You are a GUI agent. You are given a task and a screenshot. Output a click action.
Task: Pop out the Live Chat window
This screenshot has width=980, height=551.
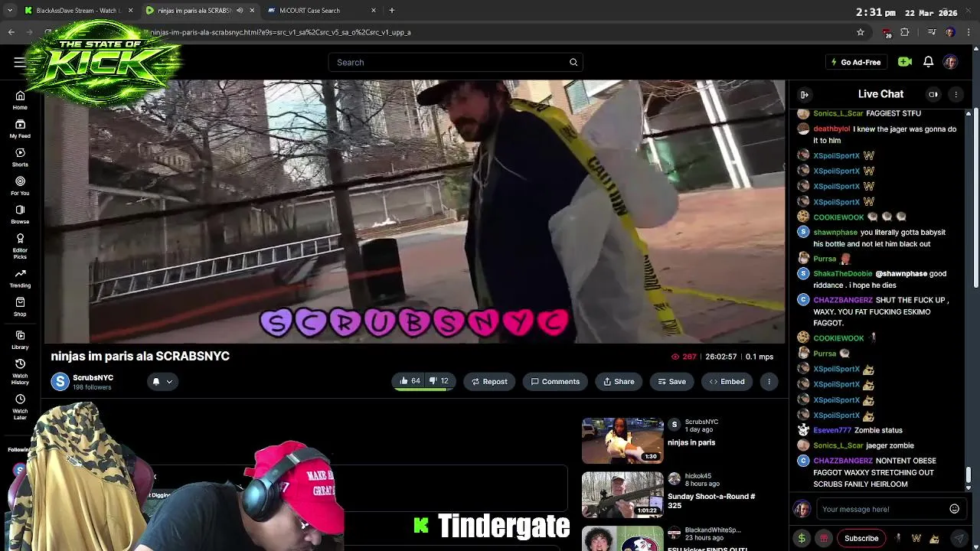[933, 94]
